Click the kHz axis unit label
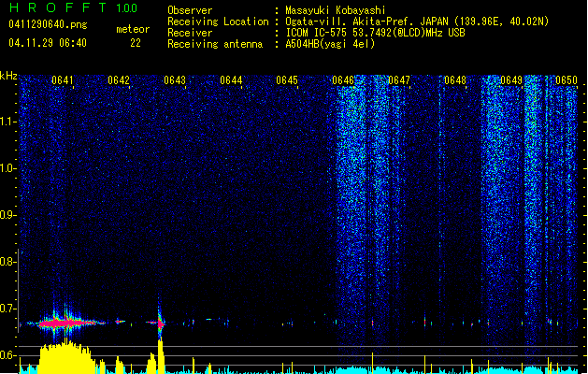 click(8, 76)
